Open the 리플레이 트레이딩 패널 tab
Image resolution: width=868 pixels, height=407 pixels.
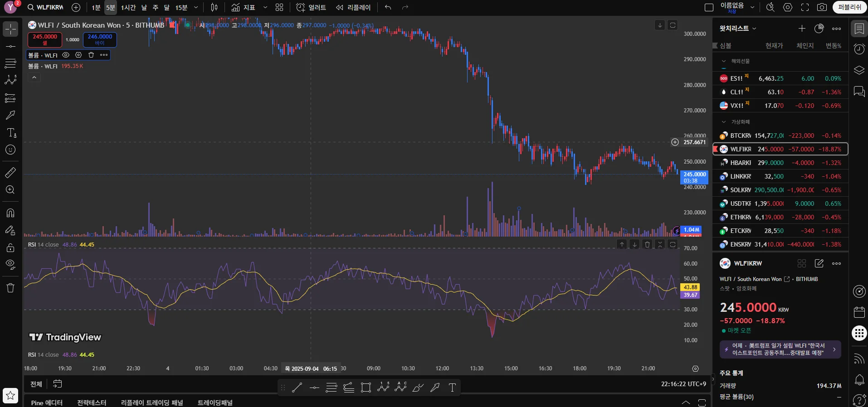pos(152,402)
